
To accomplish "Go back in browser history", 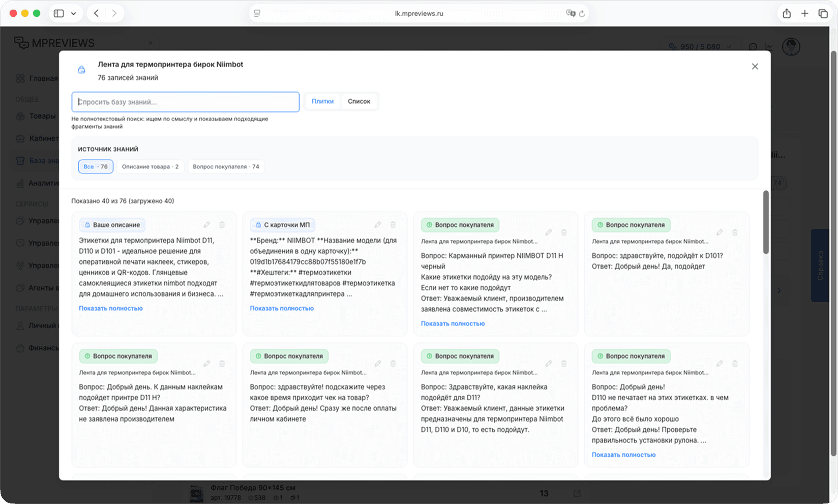I will (96, 14).
